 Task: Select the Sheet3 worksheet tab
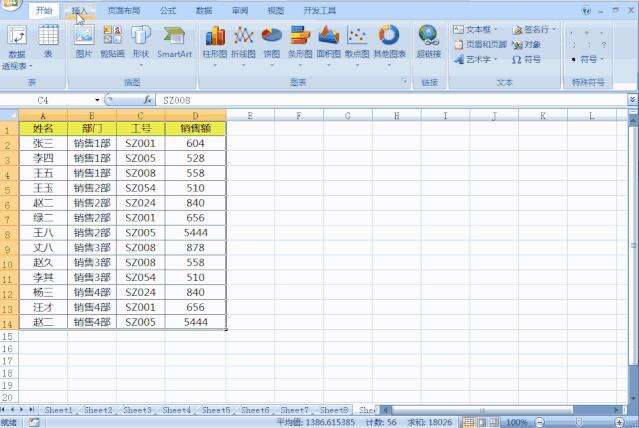pyautogui.click(x=137, y=410)
